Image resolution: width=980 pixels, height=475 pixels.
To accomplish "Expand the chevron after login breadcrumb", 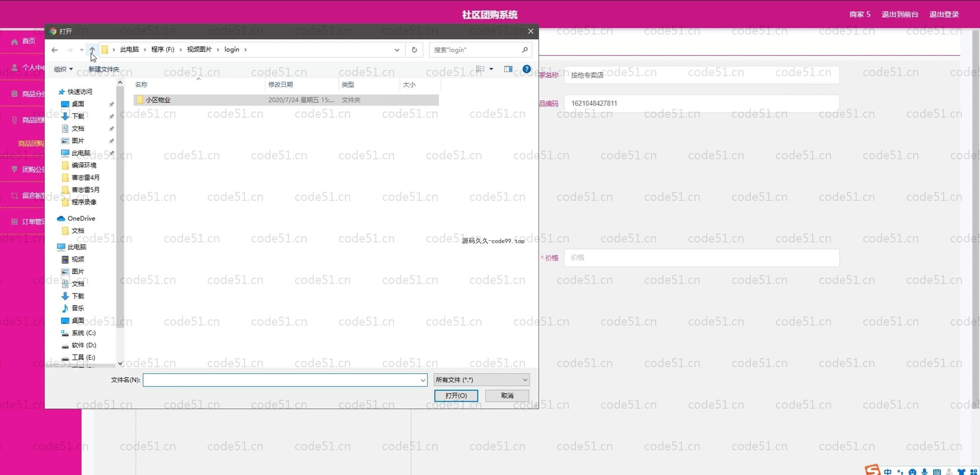I will tap(245, 49).
